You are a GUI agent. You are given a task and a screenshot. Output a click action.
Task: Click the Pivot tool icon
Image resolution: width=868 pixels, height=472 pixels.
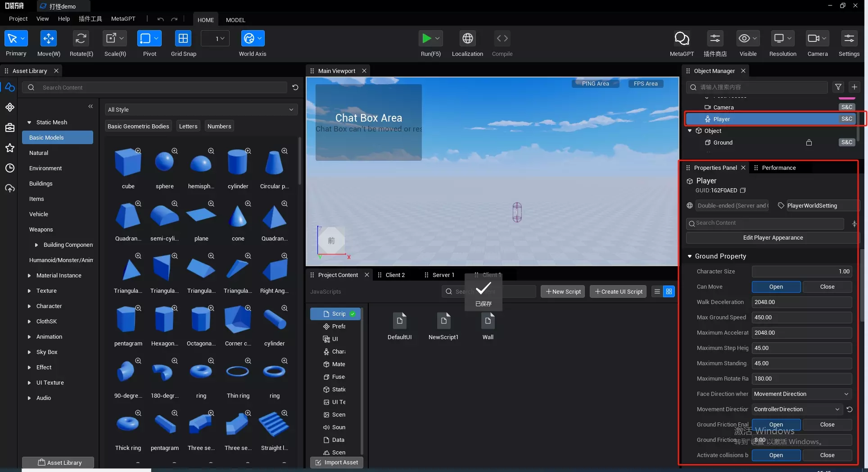[149, 39]
